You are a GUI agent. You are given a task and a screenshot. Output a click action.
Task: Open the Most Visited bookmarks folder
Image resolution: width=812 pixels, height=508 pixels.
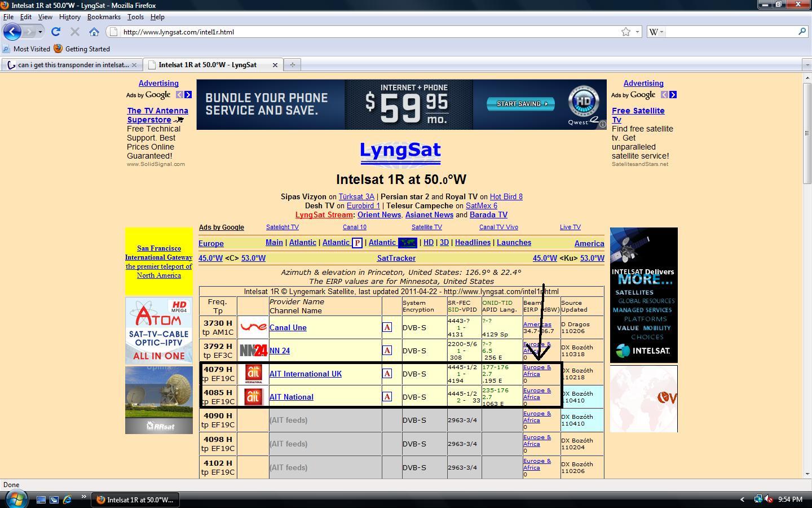[x=27, y=49]
